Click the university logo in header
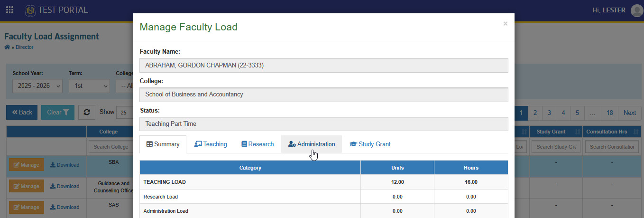This screenshot has width=644, height=218. (30, 10)
